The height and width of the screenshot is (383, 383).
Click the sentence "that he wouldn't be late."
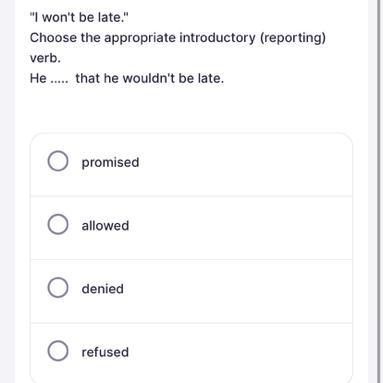(150, 78)
